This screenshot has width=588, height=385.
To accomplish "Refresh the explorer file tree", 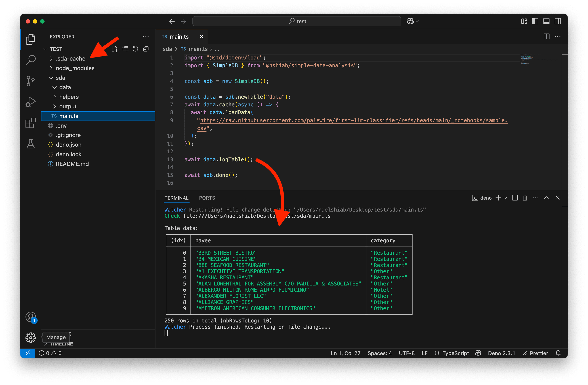I will 135,49.
